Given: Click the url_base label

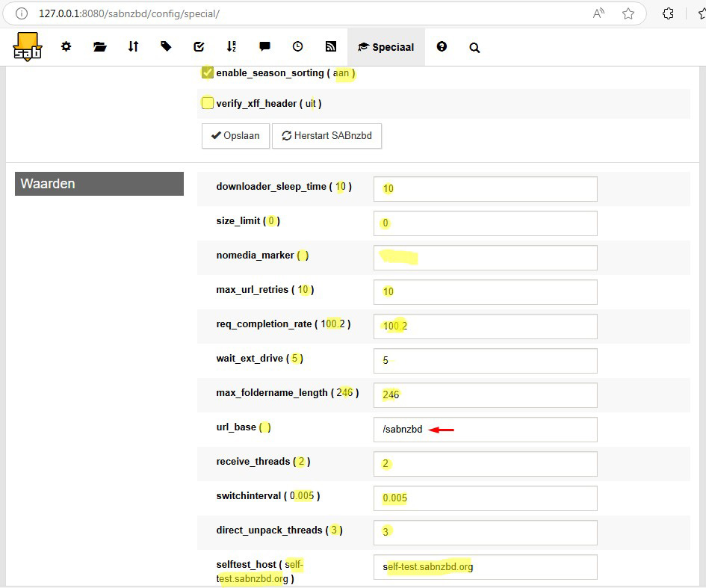Looking at the screenshot, I should [x=244, y=427].
